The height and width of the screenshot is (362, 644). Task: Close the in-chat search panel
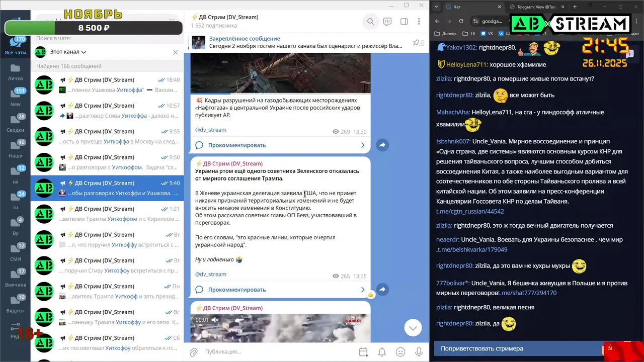(x=175, y=52)
